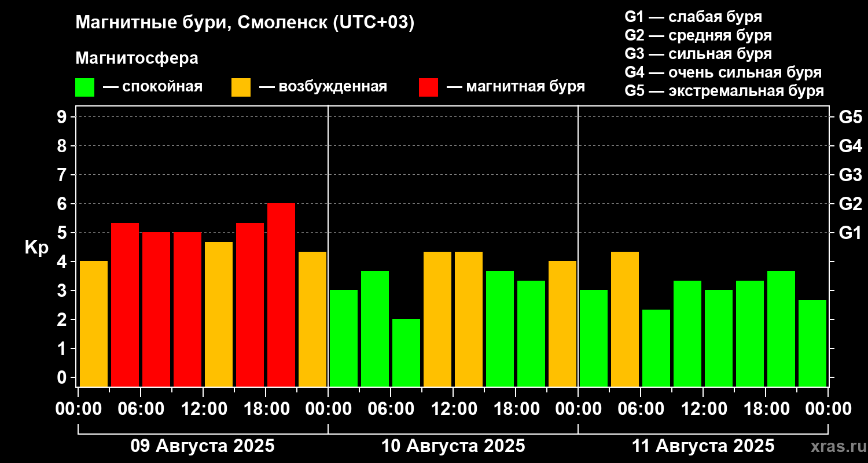Screen dimensions: 868x463
Task: Click the 'G4' label on the right axis
Action: coord(851,146)
